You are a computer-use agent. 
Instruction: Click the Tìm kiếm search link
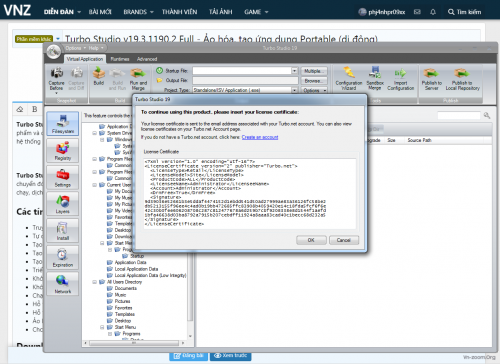[x=465, y=12]
